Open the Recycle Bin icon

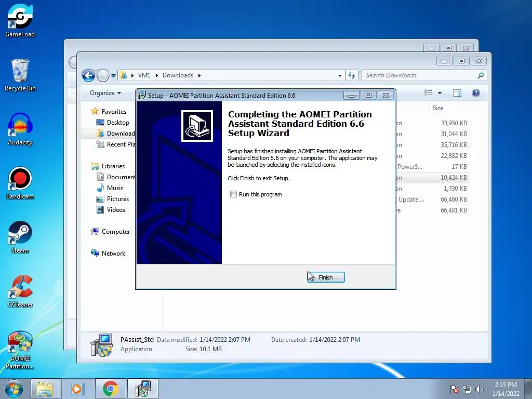pos(20,75)
